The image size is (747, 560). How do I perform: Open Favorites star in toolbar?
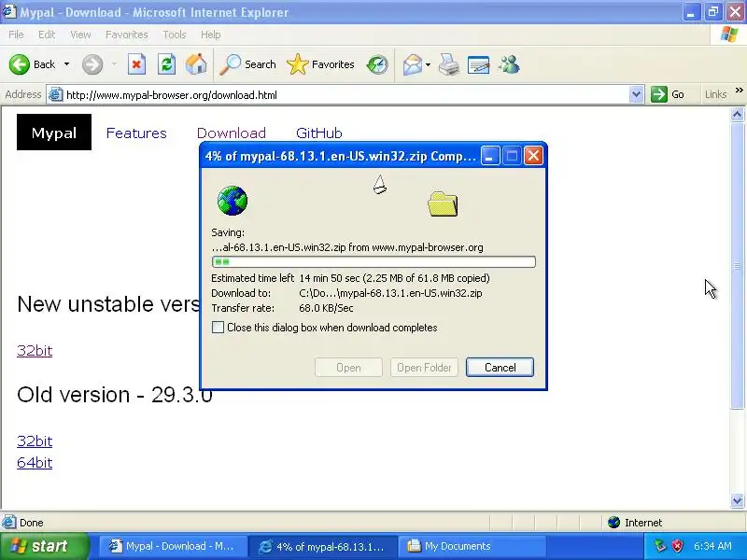pos(320,64)
